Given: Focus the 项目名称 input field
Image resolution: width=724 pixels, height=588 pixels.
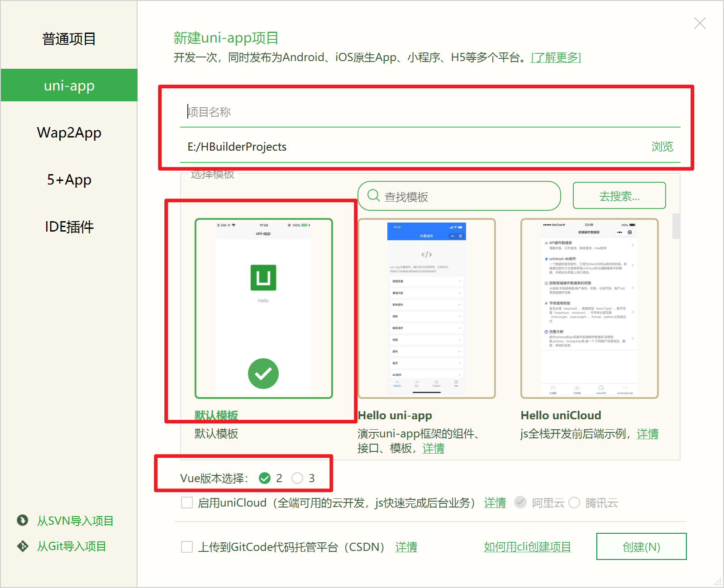Looking at the screenshot, I should [x=430, y=112].
